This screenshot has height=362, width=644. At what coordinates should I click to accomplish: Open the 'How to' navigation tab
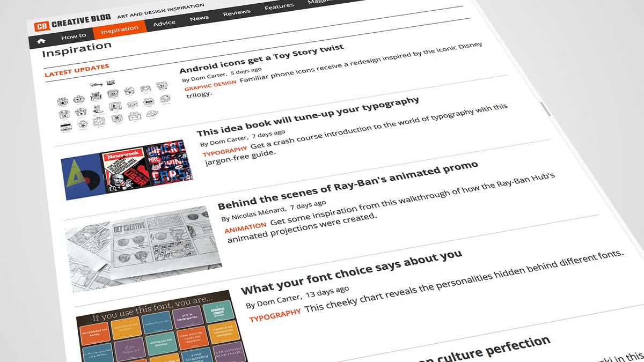click(74, 35)
